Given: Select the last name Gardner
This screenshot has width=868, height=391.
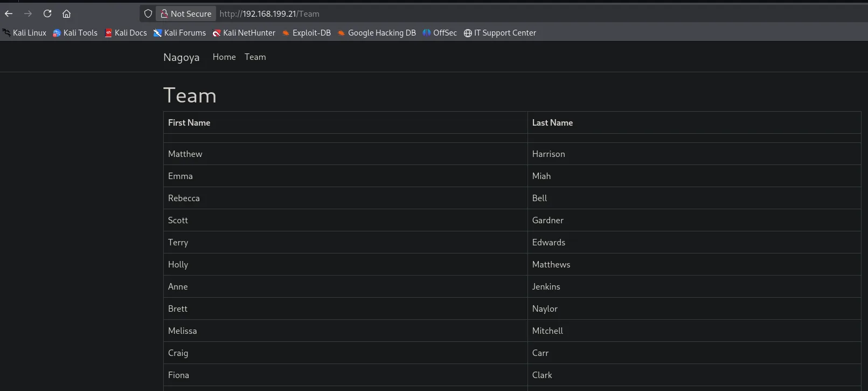Looking at the screenshot, I should point(548,220).
